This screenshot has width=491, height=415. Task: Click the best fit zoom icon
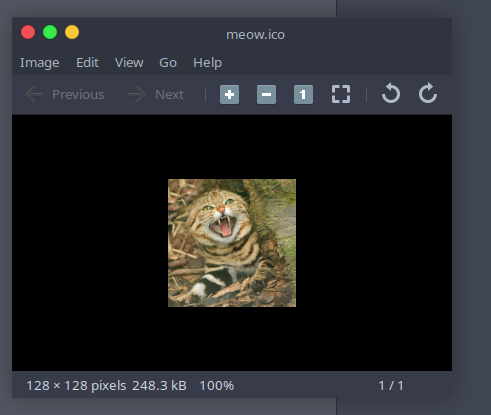click(x=341, y=94)
